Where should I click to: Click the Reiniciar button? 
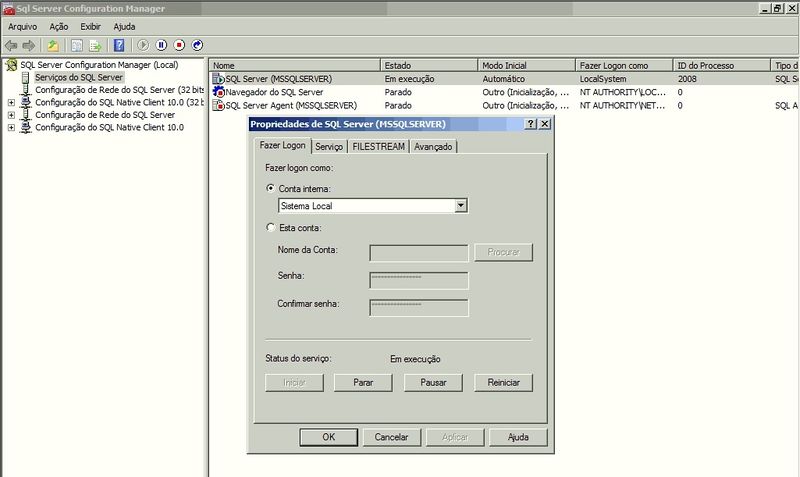point(503,383)
